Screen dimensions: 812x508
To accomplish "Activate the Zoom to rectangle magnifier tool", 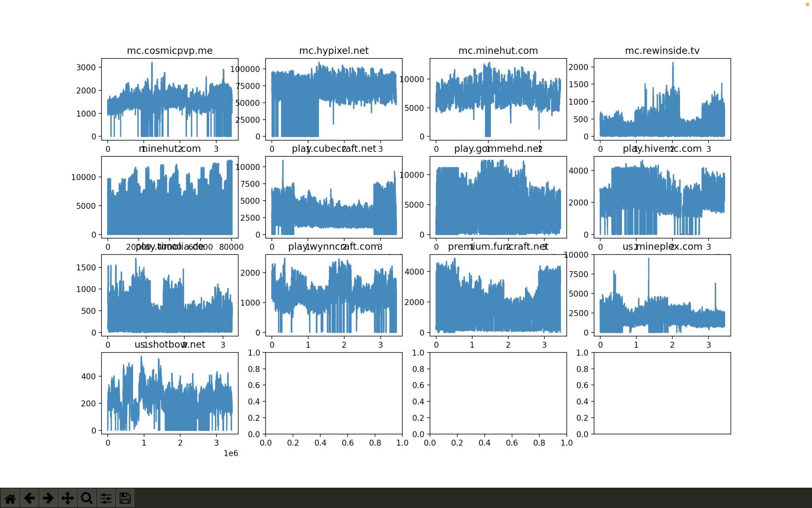I will point(86,498).
